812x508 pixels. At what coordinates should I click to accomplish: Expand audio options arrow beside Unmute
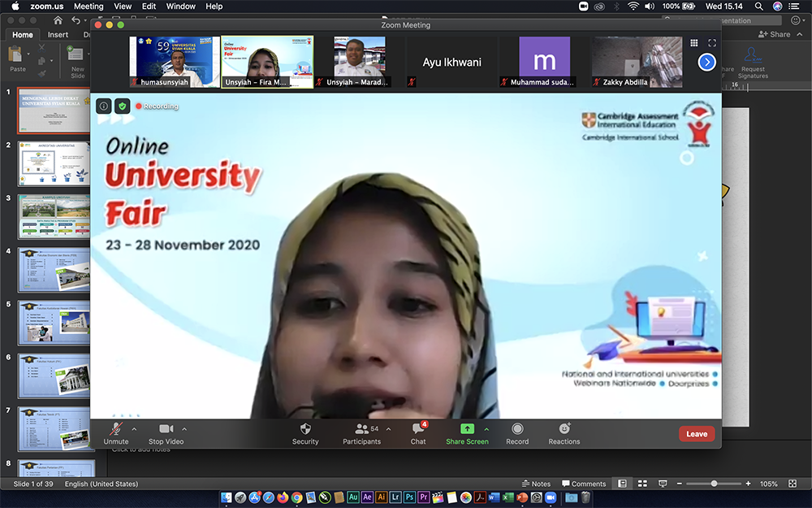134,428
